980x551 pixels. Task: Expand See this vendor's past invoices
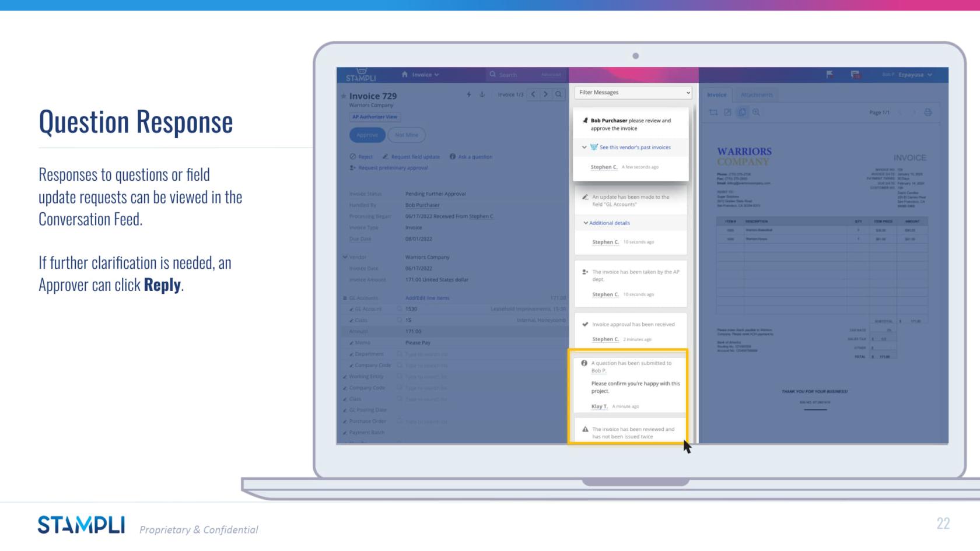pyautogui.click(x=634, y=148)
